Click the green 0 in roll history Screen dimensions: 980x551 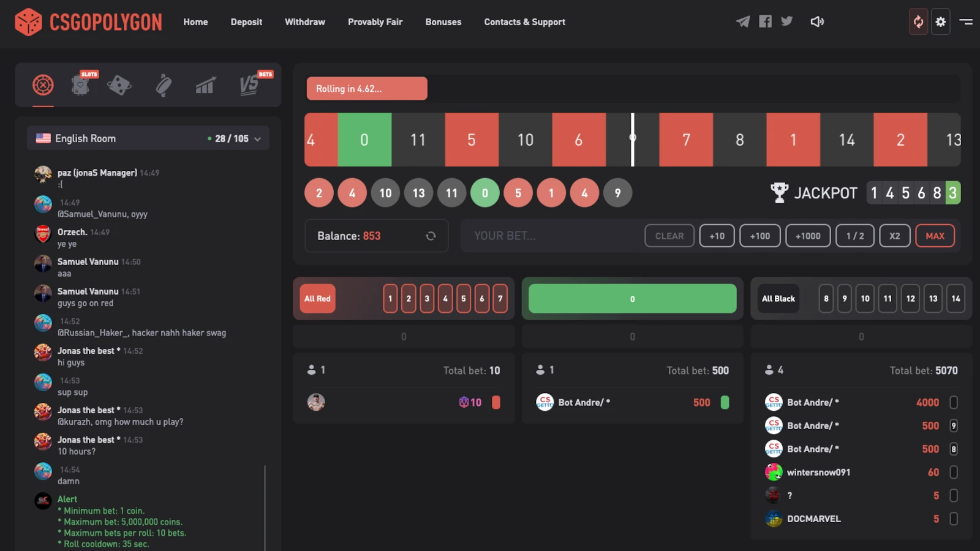coord(485,193)
